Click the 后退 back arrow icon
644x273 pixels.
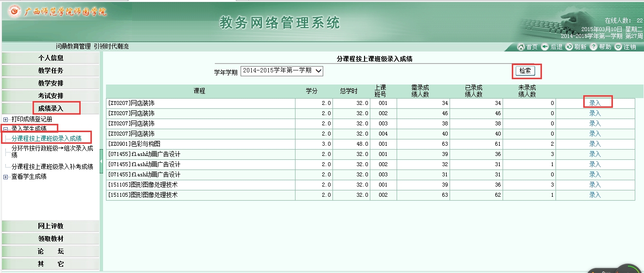click(x=545, y=47)
